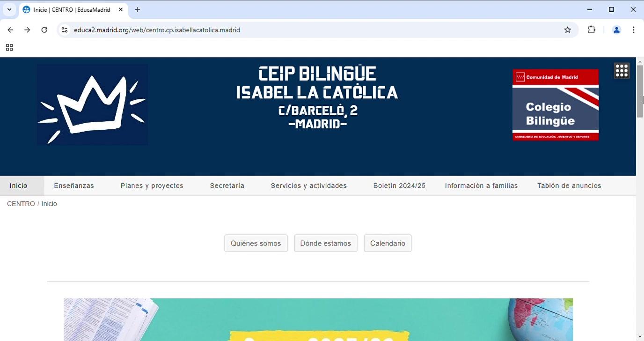Click the Quiénes somos button

pos(256,244)
